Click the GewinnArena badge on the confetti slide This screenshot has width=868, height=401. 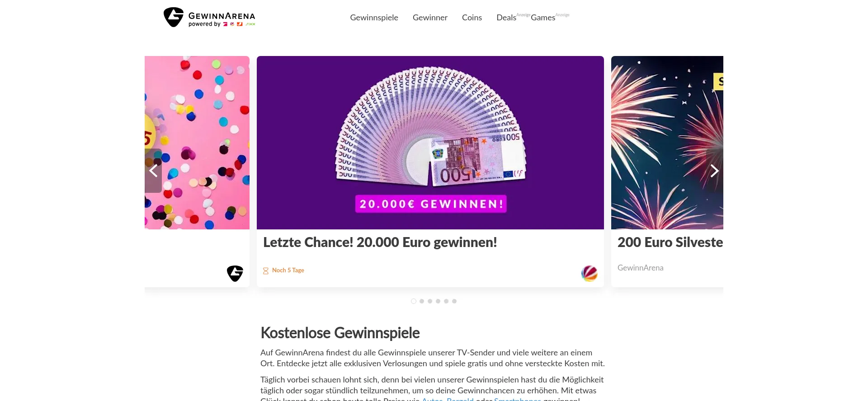coord(235,273)
